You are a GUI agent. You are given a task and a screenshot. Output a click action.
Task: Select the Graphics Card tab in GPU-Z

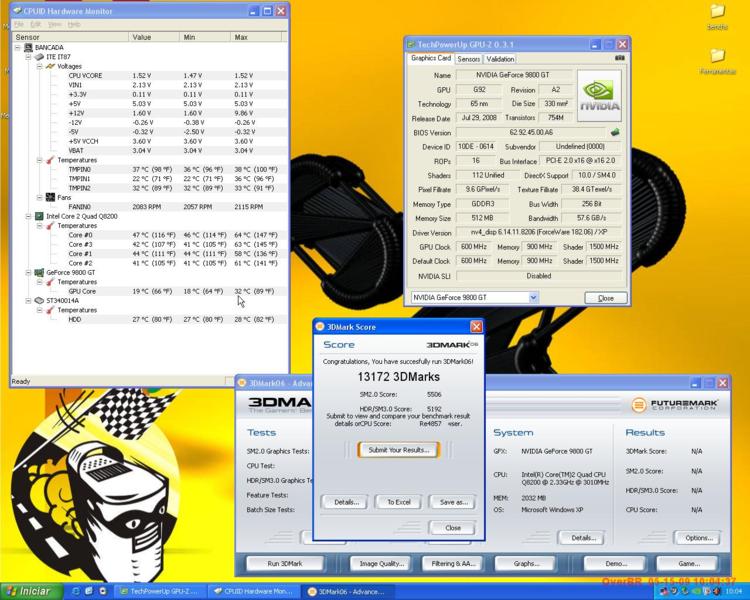[430, 58]
